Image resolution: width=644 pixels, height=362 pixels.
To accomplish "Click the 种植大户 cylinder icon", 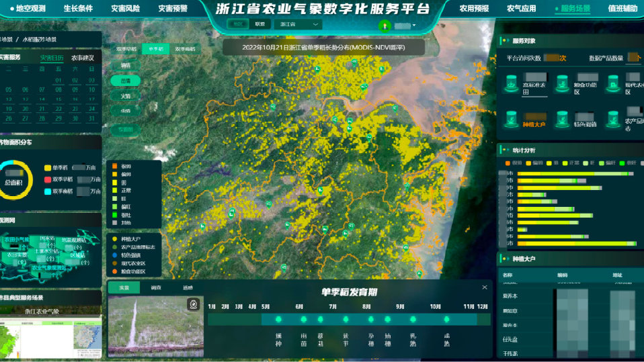I will [514, 118].
